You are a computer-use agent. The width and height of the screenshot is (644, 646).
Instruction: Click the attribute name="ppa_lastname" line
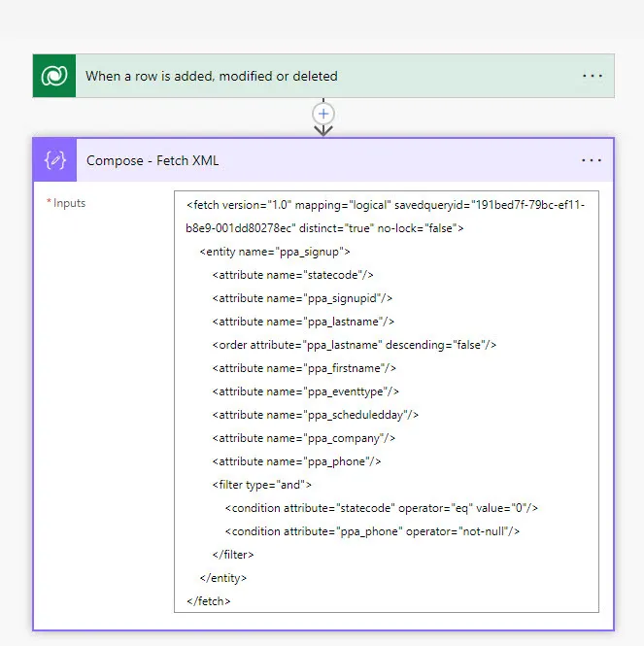pos(303,322)
